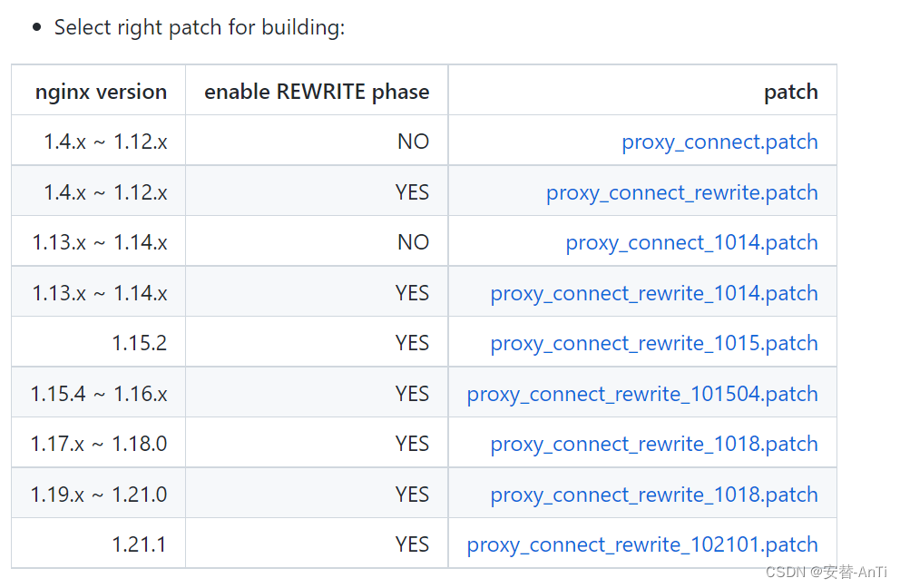Click the 1.17.x ~ 1.18.0 version cell

[99, 444]
